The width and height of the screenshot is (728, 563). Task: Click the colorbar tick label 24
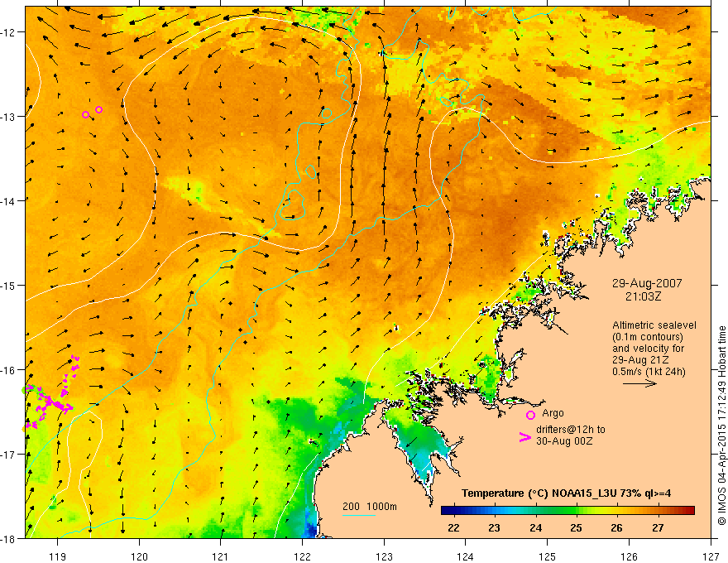(535, 527)
